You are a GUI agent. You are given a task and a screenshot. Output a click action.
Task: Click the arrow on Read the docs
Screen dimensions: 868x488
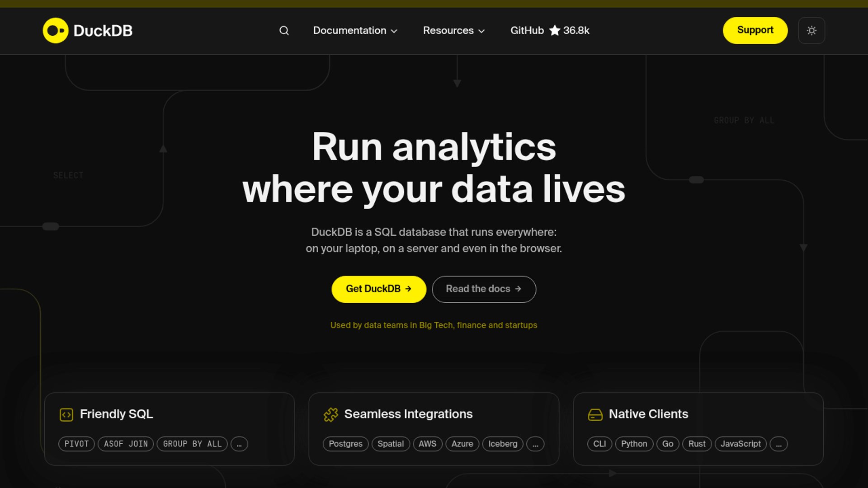click(518, 289)
